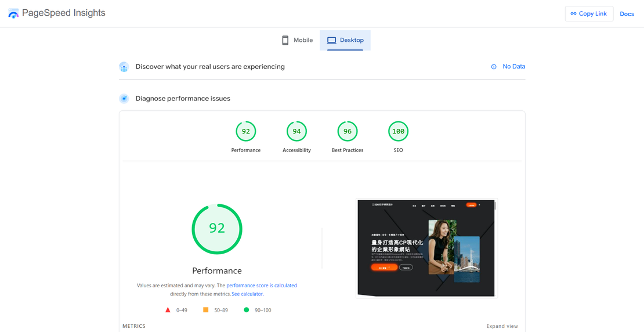Viewport: 644px width, 332px height.
Task: Open the performance score is calculated link
Action: pos(261,286)
